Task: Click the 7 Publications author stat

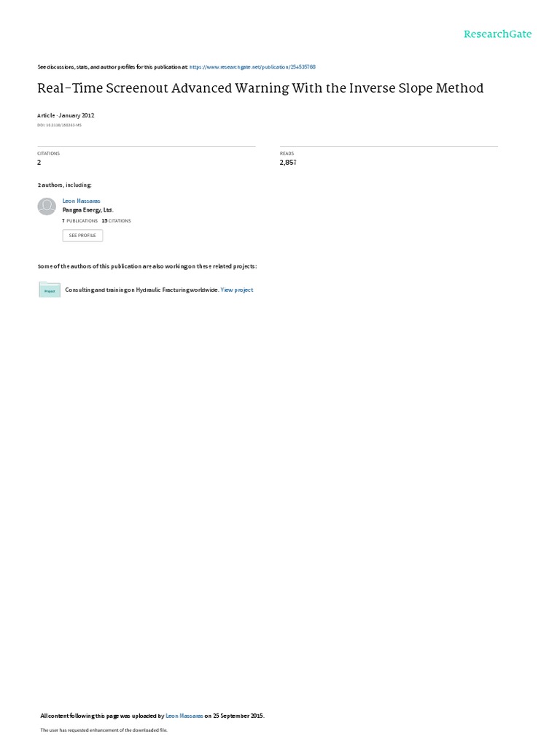Action: [x=80, y=221]
